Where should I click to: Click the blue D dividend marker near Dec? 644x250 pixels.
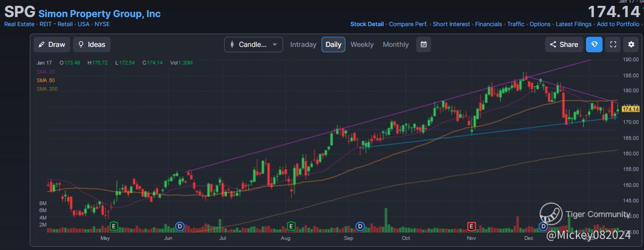[x=543, y=227]
